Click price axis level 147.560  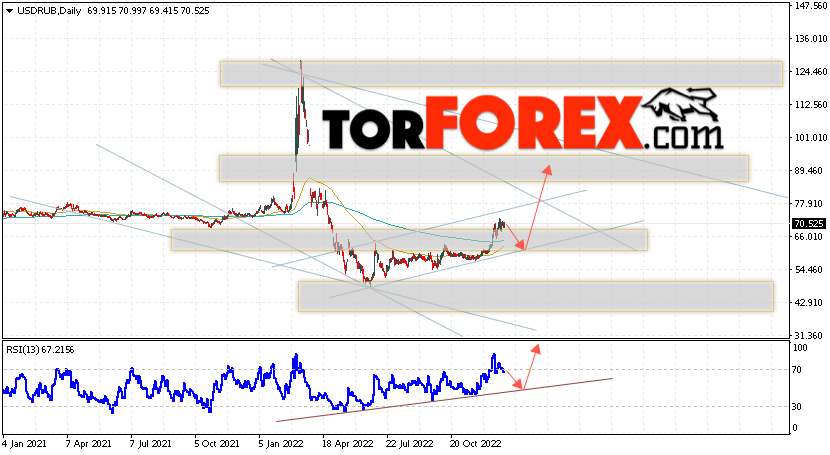point(810,5)
